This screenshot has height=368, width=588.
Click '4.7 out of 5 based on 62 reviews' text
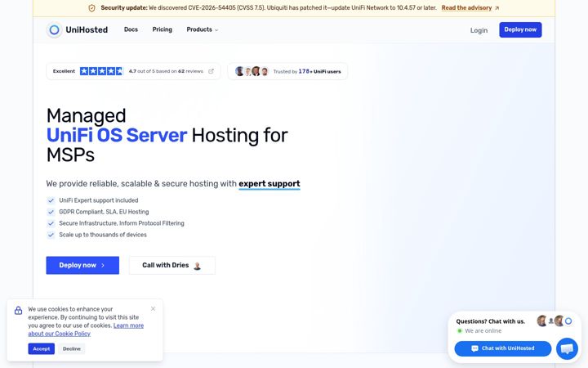pos(166,71)
